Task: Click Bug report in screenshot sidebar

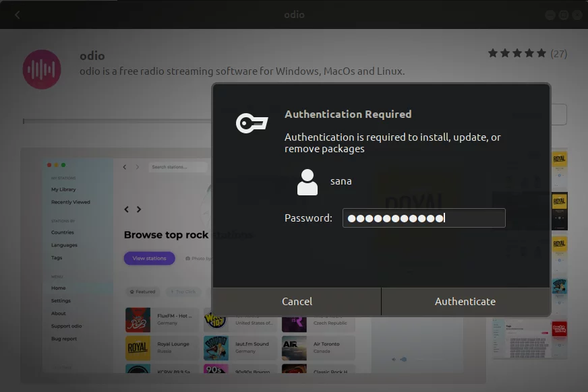Action: click(64, 339)
